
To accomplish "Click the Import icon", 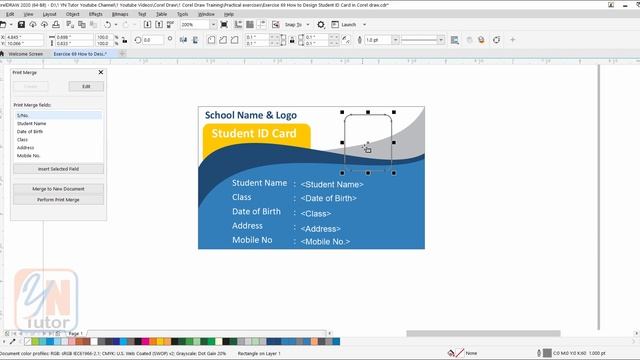I will coord(147,24).
